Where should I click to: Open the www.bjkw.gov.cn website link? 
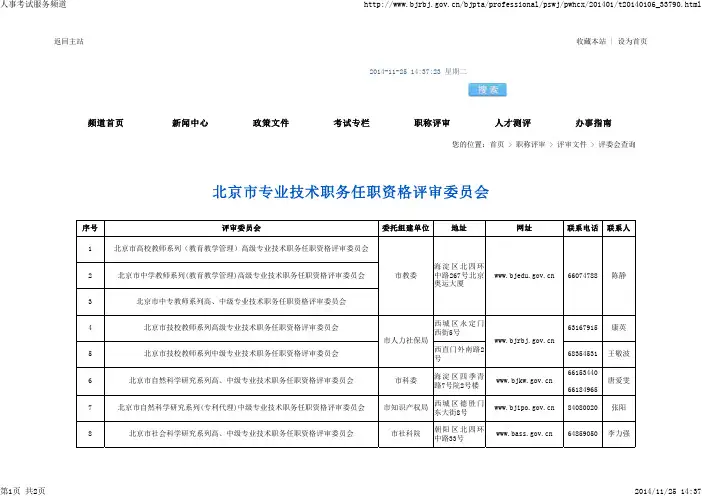click(x=525, y=380)
